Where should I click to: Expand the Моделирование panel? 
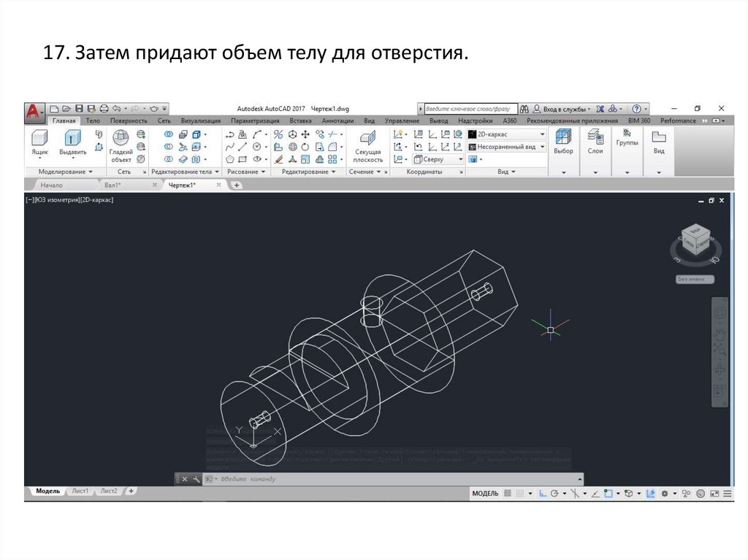pos(65,172)
